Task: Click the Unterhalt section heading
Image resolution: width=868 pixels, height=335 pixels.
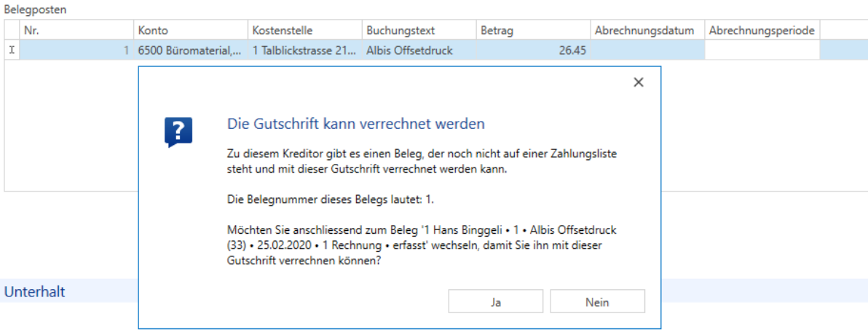Action: point(34,291)
